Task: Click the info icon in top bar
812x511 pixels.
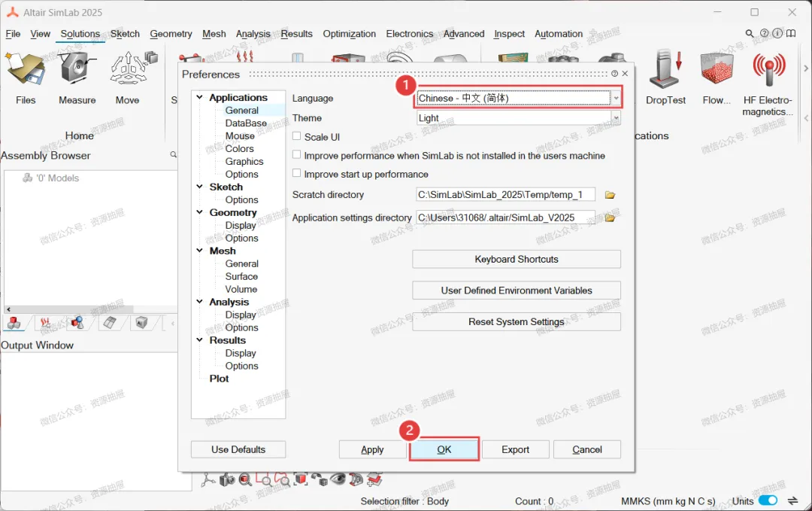Action: tap(777, 34)
